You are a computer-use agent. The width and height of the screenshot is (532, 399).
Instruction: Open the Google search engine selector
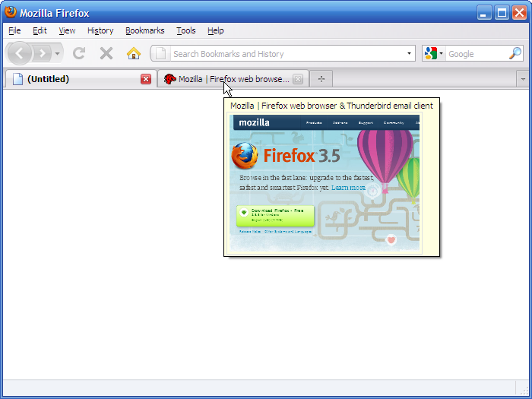(x=434, y=54)
